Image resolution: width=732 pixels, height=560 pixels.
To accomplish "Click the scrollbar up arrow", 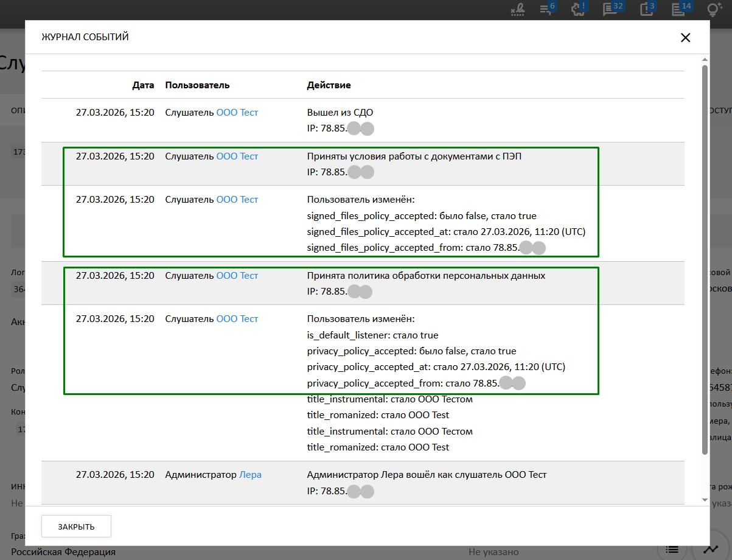I will [705, 59].
